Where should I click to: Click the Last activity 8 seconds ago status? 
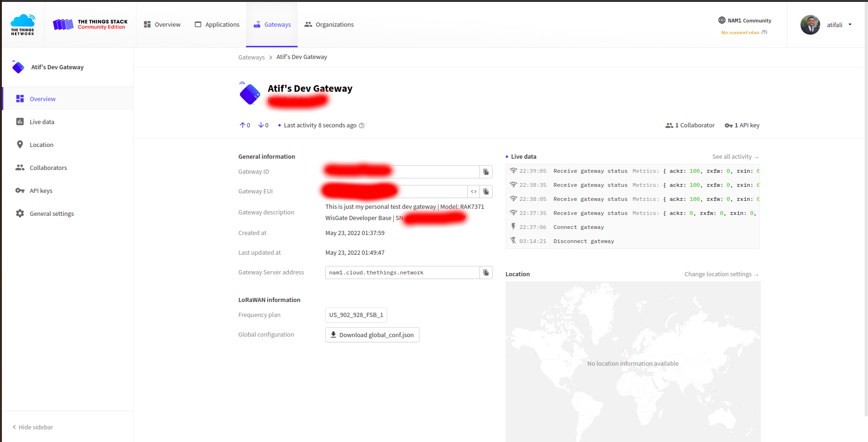click(x=320, y=125)
